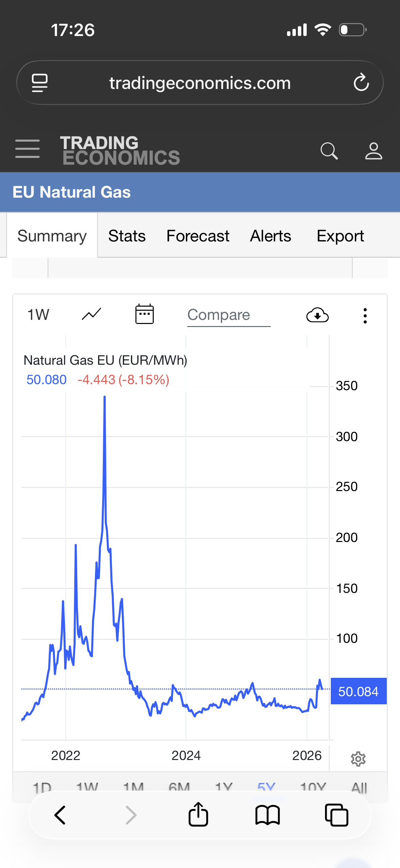The height and width of the screenshot is (868, 400).
Task: Open the Alerts tab
Action: 270,236
